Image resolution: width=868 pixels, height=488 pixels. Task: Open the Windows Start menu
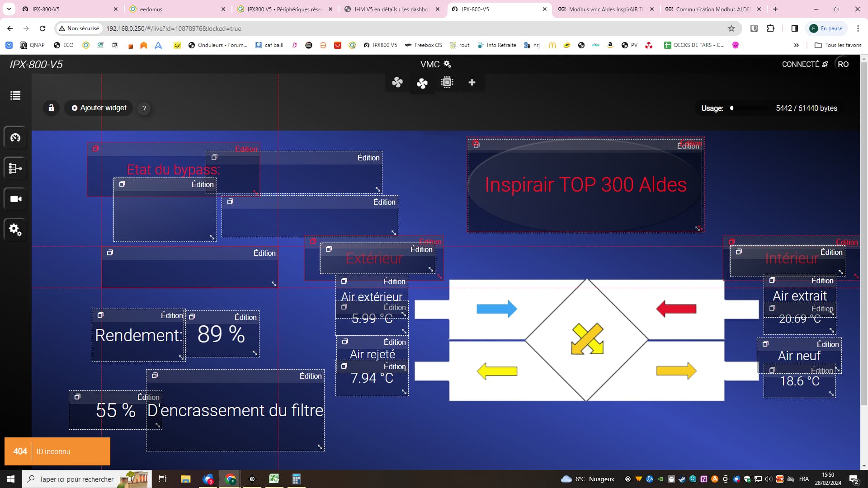tap(11, 479)
